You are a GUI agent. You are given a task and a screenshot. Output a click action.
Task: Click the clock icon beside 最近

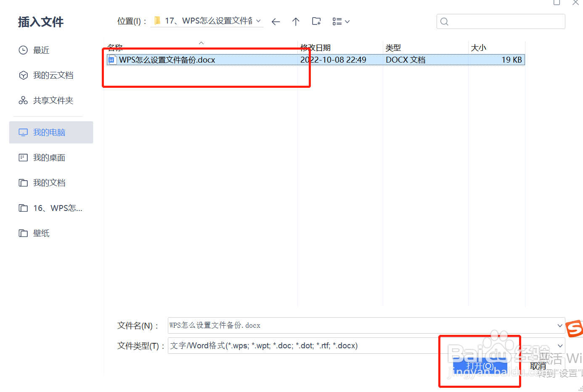(23, 50)
